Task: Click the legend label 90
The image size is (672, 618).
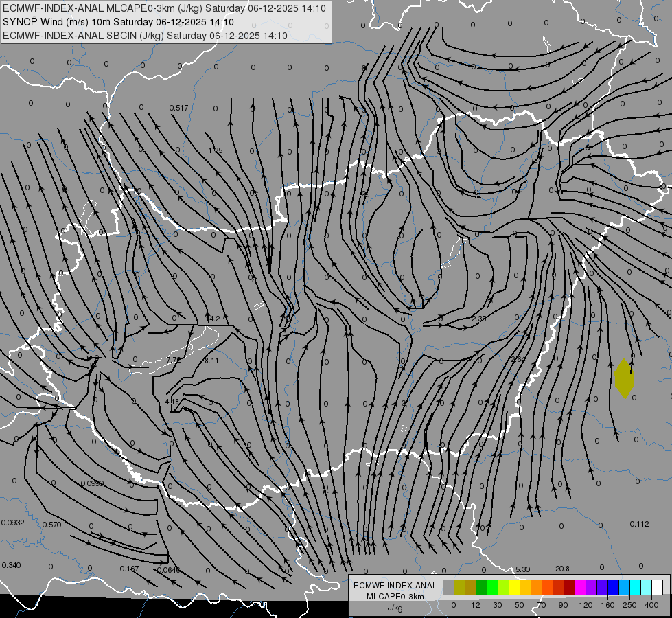Action: tap(563, 605)
